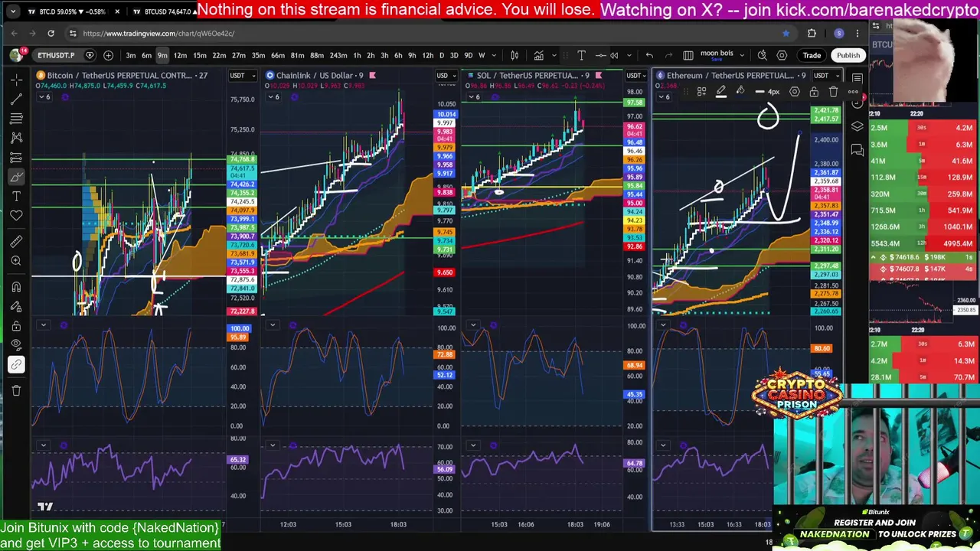Open the forecasting and measurement tools
This screenshot has height=551, width=980.
(x=16, y=158)
